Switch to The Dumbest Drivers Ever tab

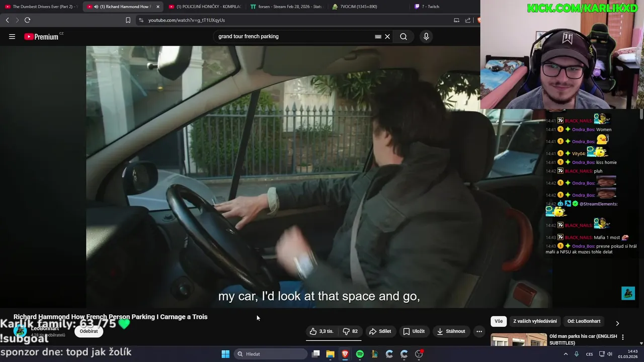point(40,7)
